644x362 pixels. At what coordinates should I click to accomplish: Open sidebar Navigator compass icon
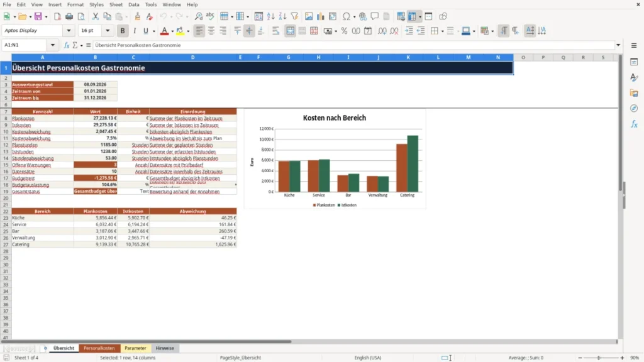(634, 108)
